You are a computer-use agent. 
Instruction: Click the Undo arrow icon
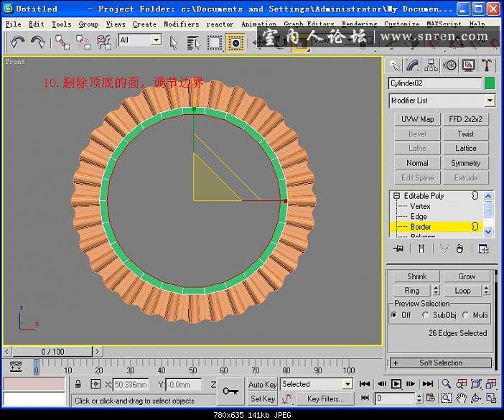coord(17,42)
